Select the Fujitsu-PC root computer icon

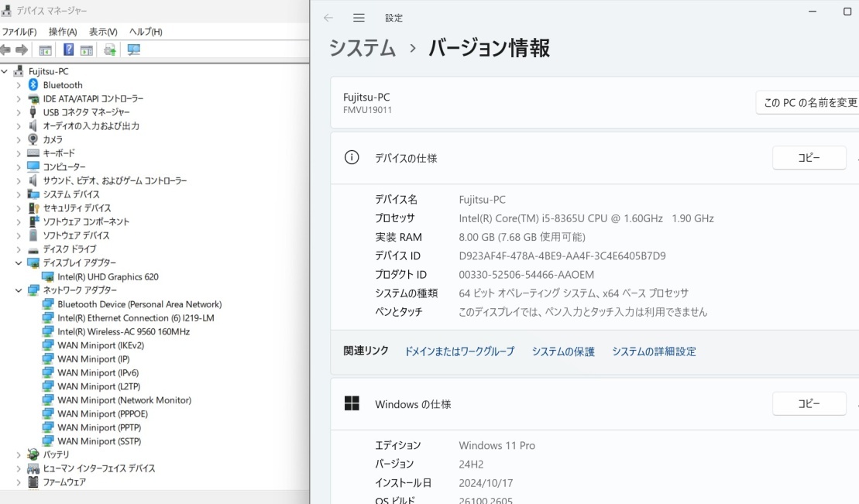coord(19,71)
